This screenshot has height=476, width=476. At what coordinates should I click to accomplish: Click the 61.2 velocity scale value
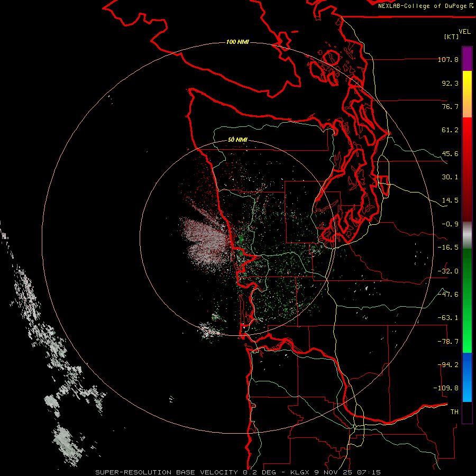pyautogui.click(x=450, y=130)
